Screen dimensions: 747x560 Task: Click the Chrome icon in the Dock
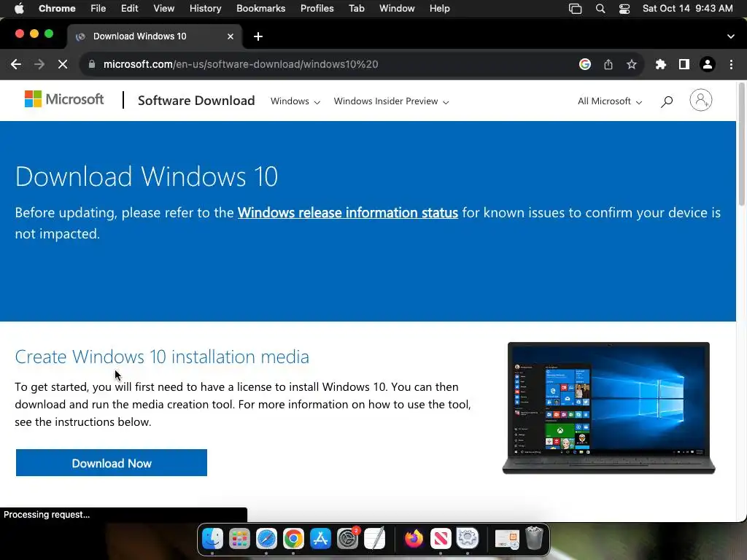click(x=293, y=539)
